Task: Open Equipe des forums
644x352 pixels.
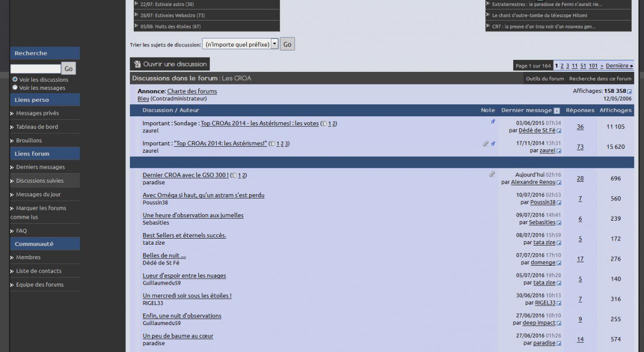Action: click(x=40, y=285)
